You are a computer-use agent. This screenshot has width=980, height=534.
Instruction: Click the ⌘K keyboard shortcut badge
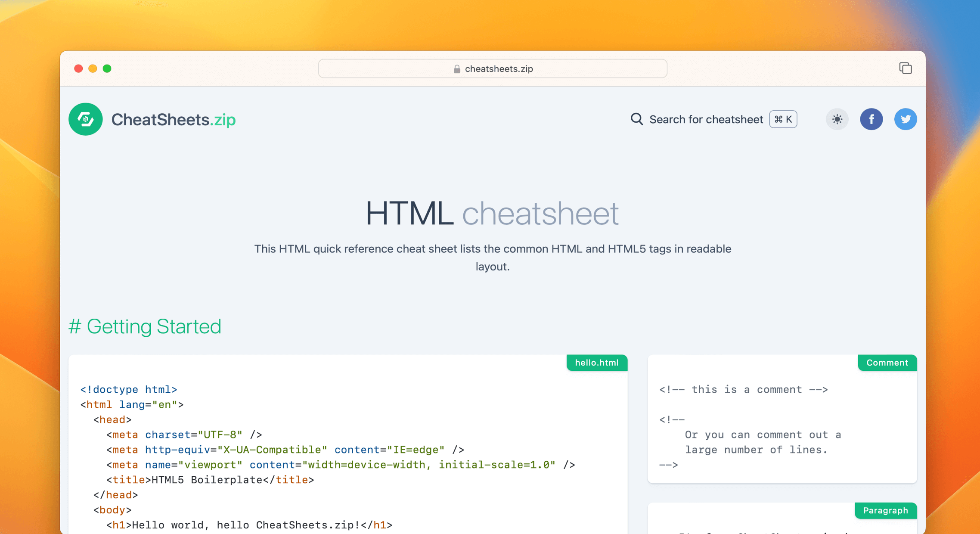click(783, 119)
